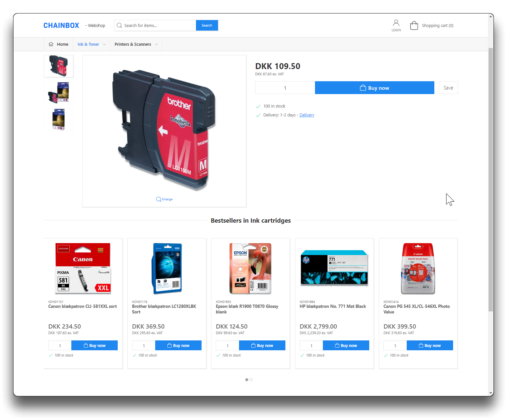
Task: Click the house icon beside Home
Action: tap(51, 44)
